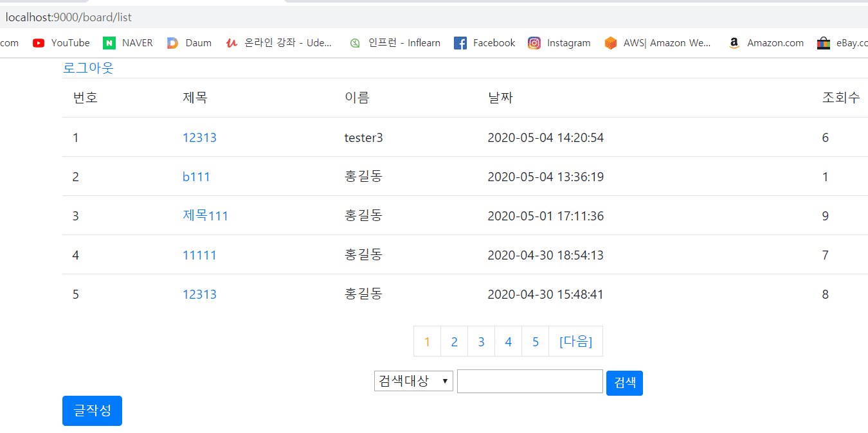Open the Udemy 온라인 강좌 bookmark

279,43
